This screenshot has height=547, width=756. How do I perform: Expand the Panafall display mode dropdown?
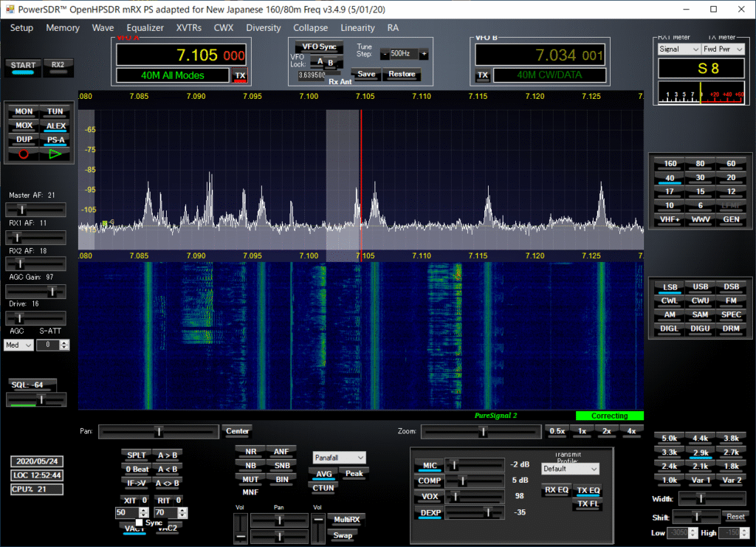(x=339, y=458)
